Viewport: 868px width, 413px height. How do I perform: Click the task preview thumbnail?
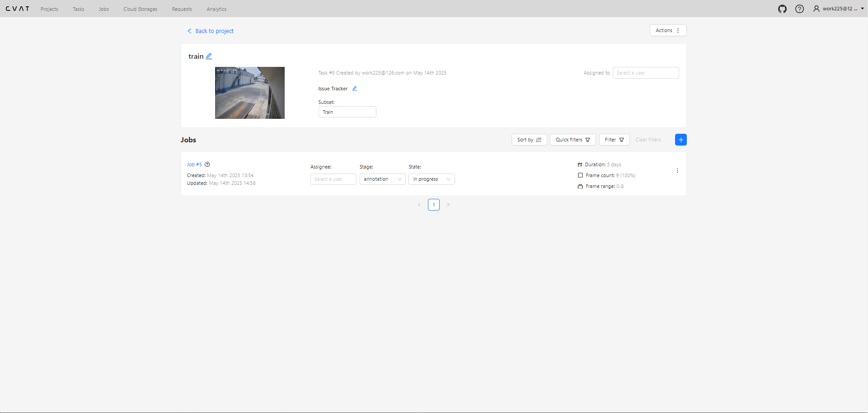click(250, 93)
